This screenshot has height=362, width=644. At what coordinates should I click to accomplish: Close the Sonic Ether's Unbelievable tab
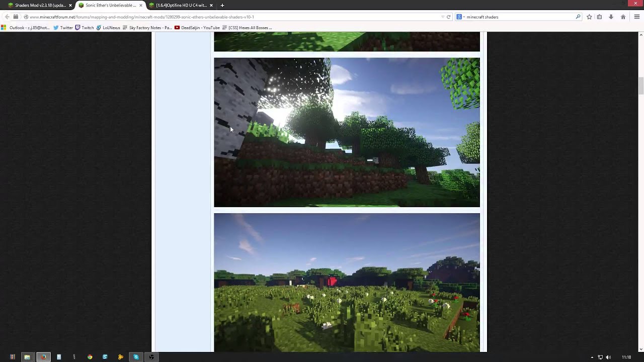click(x=141, y=5)
